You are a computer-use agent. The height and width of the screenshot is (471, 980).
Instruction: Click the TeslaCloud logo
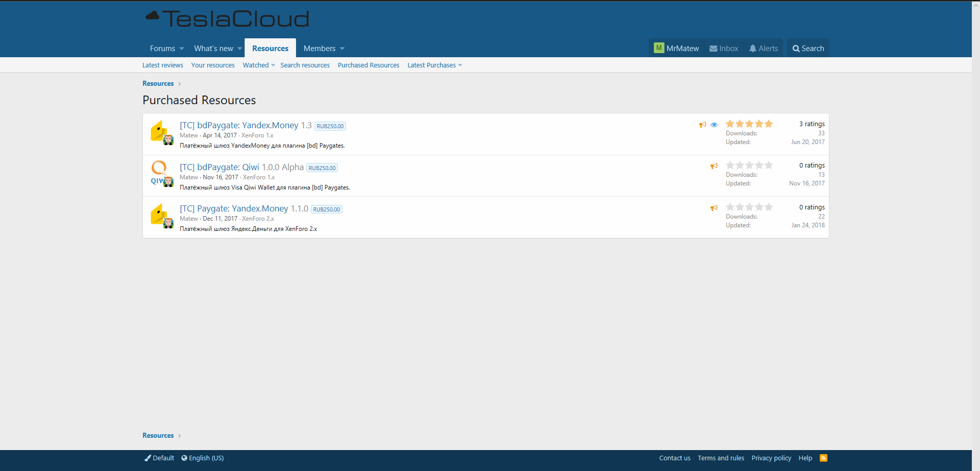228,19
